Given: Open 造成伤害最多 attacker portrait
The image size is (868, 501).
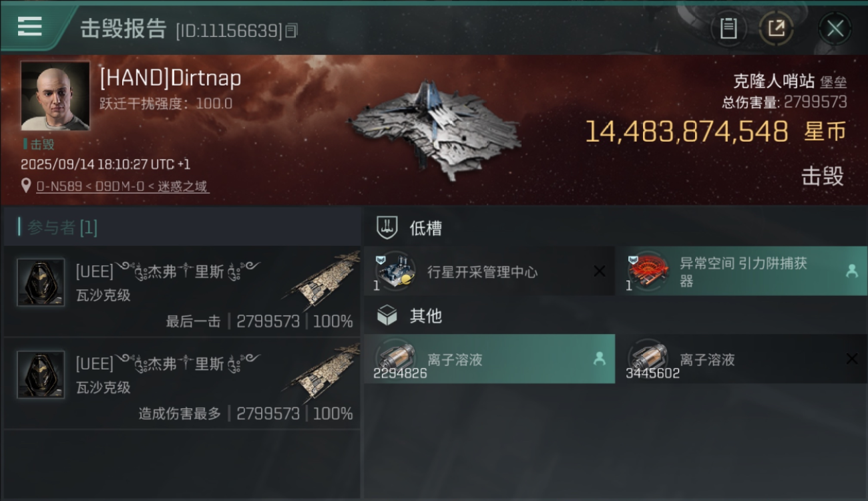Looking at the screenshot, I should click(x=41, y=375).
